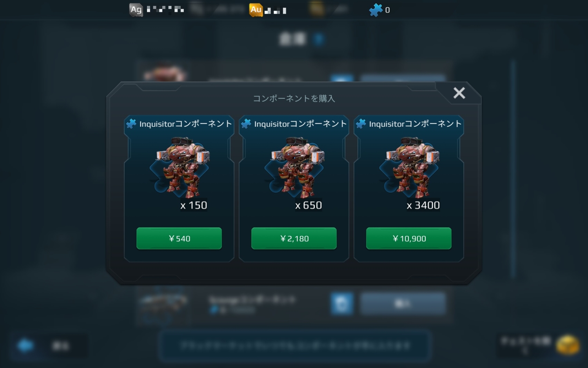Screen dimensions: 588x368
Task: Click the blue puzzle piece counter icon
Action: pos(376,10)
